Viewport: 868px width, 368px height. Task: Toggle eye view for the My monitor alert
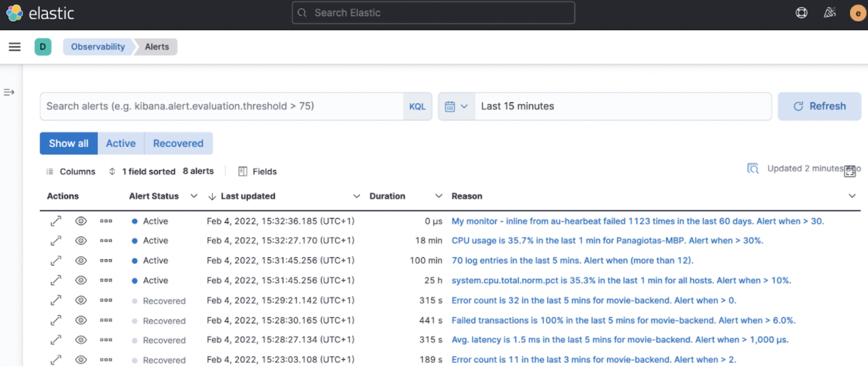coord(81,221)
